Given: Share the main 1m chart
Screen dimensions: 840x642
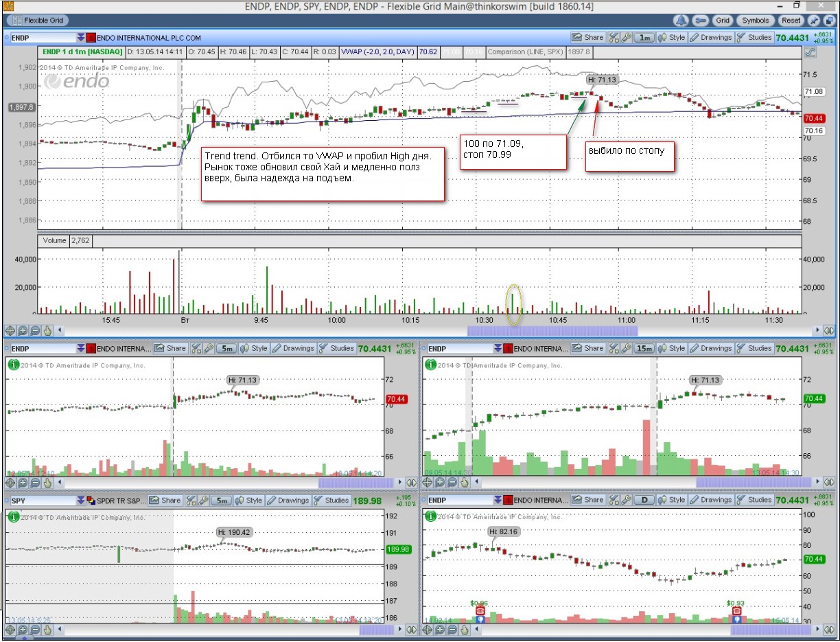Looking at the screenshot, I should [588, 38].
